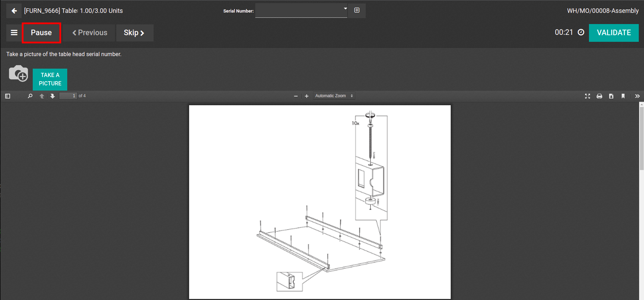The width and height of the screenshot is (644, 300).
Task: Click the PDF page number field
Action: (68, 96)
